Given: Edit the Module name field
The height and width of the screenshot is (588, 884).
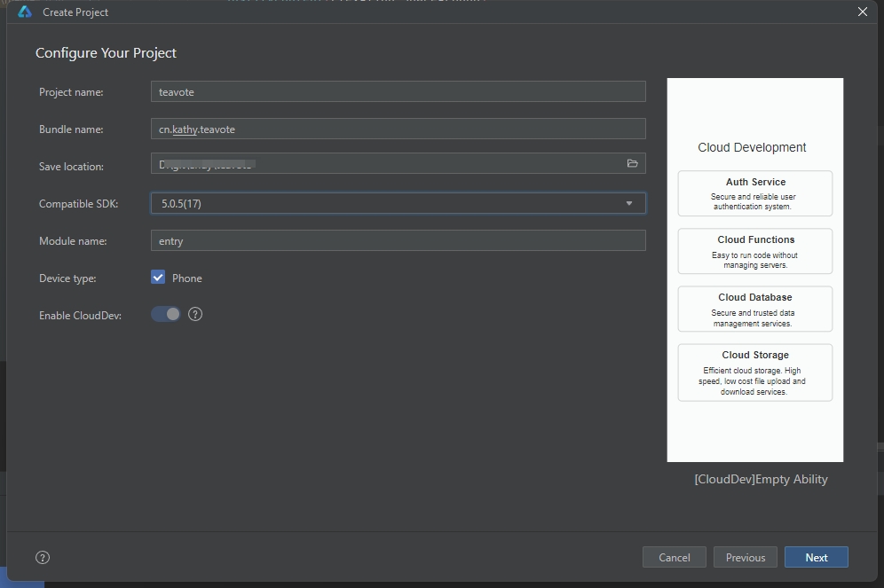Looking at the screenshot, I should (398, 240).
